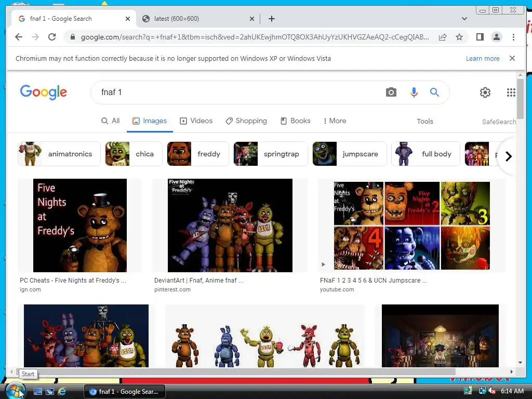Click the muted volume tray icon

click(493, 391)
